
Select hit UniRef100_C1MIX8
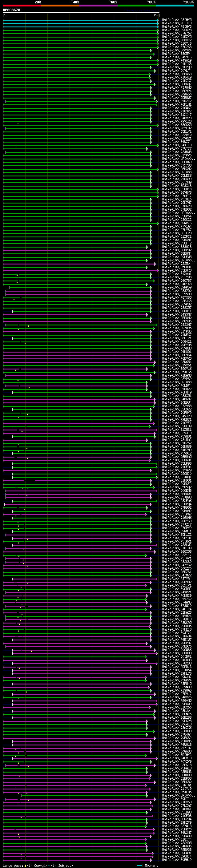tap(177, 64)
